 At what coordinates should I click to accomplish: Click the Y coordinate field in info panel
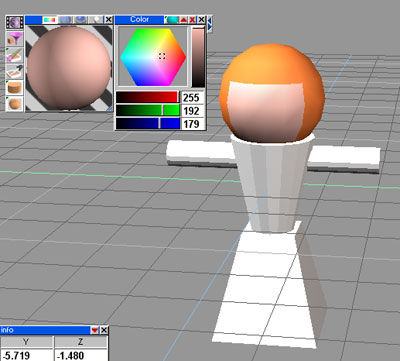point(26,355)
